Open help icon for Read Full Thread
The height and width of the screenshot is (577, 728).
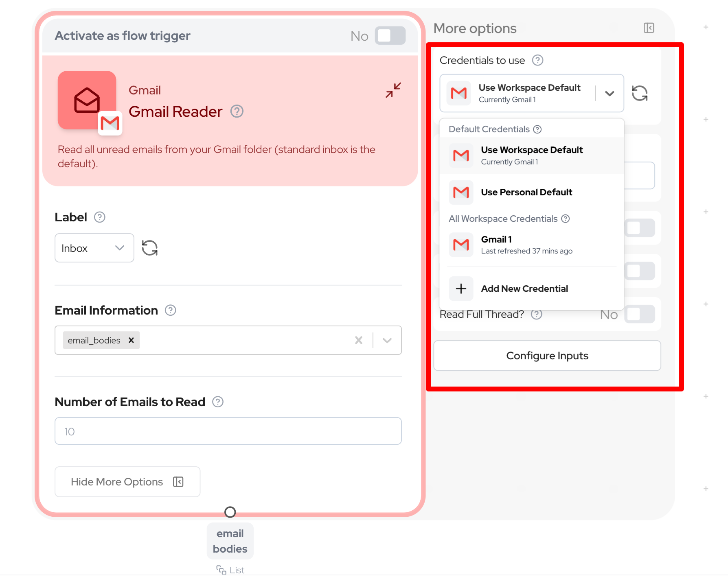[x=537, y=314]
